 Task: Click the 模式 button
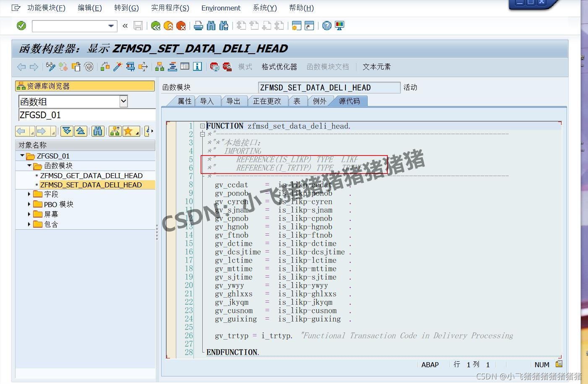tap(245, 67)
